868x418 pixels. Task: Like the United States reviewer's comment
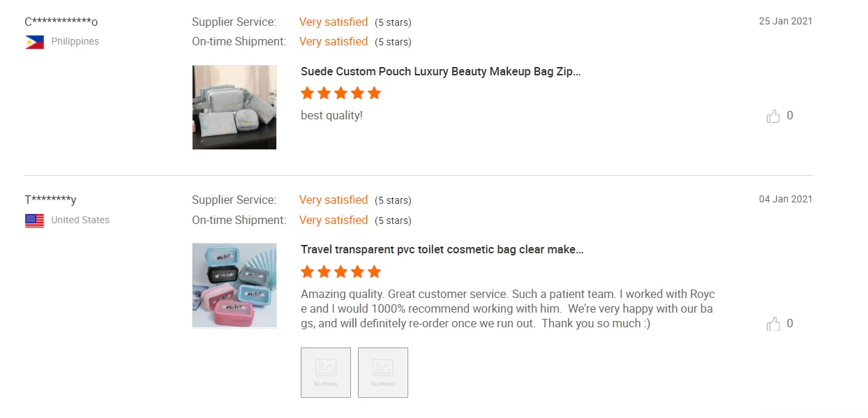(773, 324)
